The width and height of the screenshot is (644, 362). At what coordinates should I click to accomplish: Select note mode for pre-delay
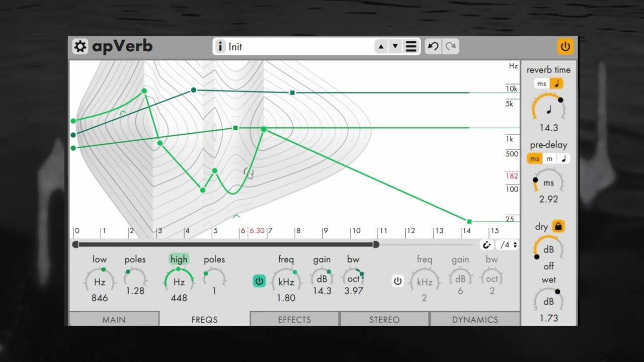click(x=563, y=158)
